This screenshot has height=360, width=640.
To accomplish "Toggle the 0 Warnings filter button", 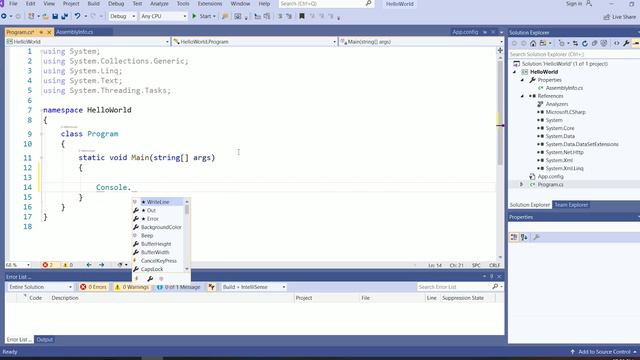I will [132, 287].
